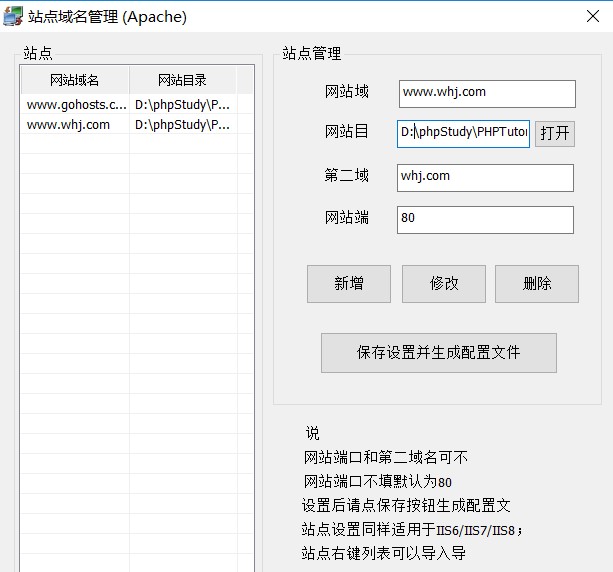Click the 网站域名 column header
The height and width of the screenshot is (572, 613).
pyautogui.click(x=75, y=80)
